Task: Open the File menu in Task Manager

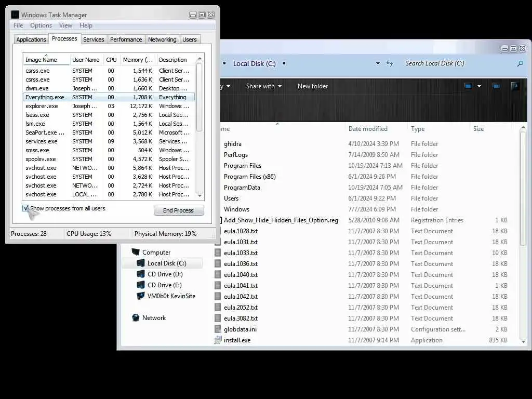Action: (18, 25)
